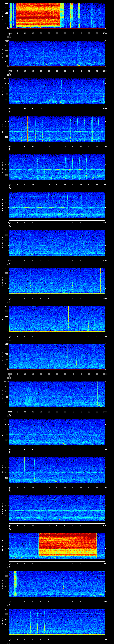
Task: Click the "33:00" end time label
Action: coord(105,639)
